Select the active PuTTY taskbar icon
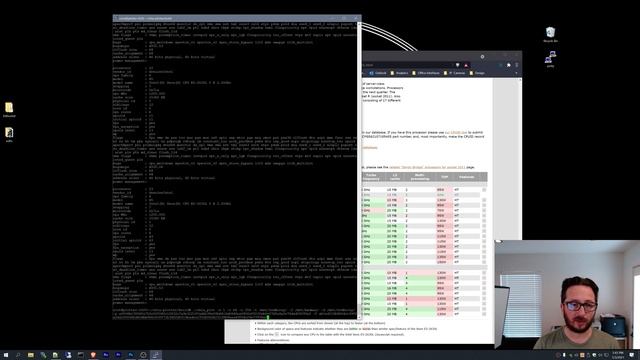 (156, 355)
